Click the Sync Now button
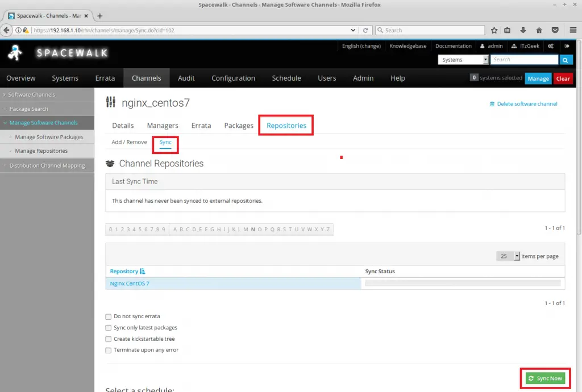Screen dimensions: 582x392 [545, 378]
